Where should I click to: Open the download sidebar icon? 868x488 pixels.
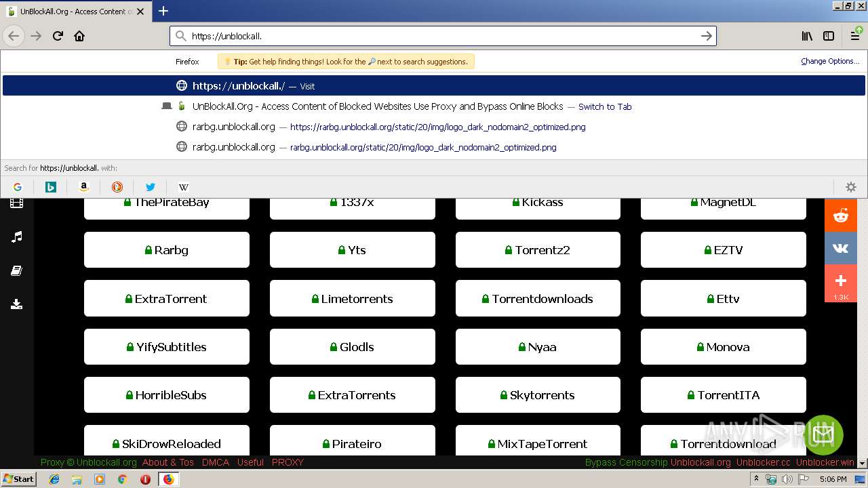(17, 304)
